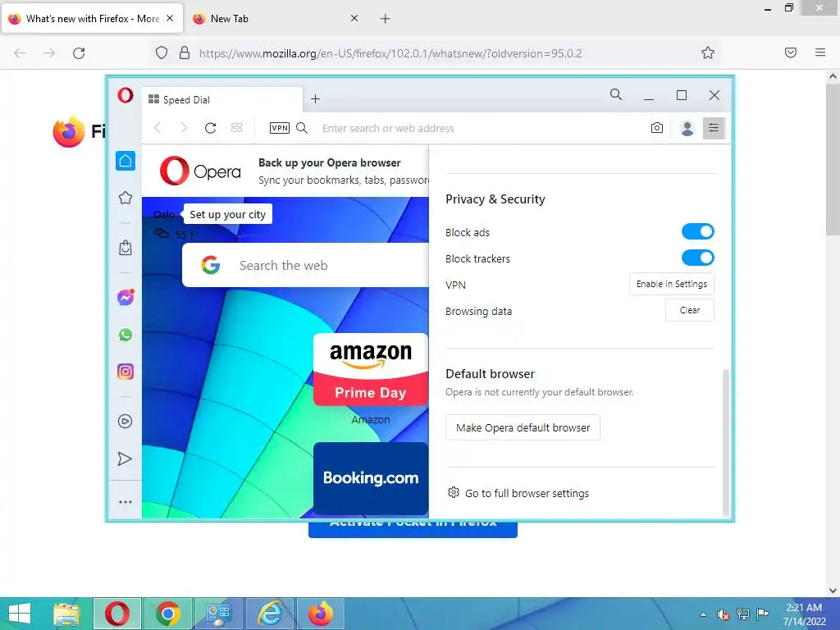Click Make Opera default browser
The width and height of the screenshot is (840, 630).
click(x=523, y=427)
